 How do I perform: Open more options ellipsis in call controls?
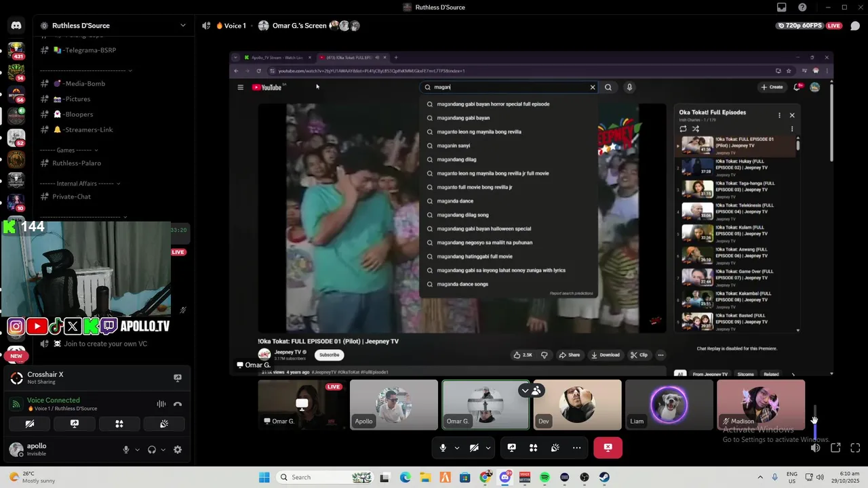pos(576,447)
